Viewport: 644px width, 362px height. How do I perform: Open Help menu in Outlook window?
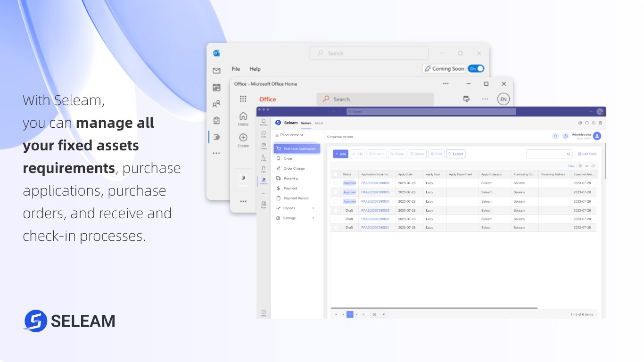255,69
